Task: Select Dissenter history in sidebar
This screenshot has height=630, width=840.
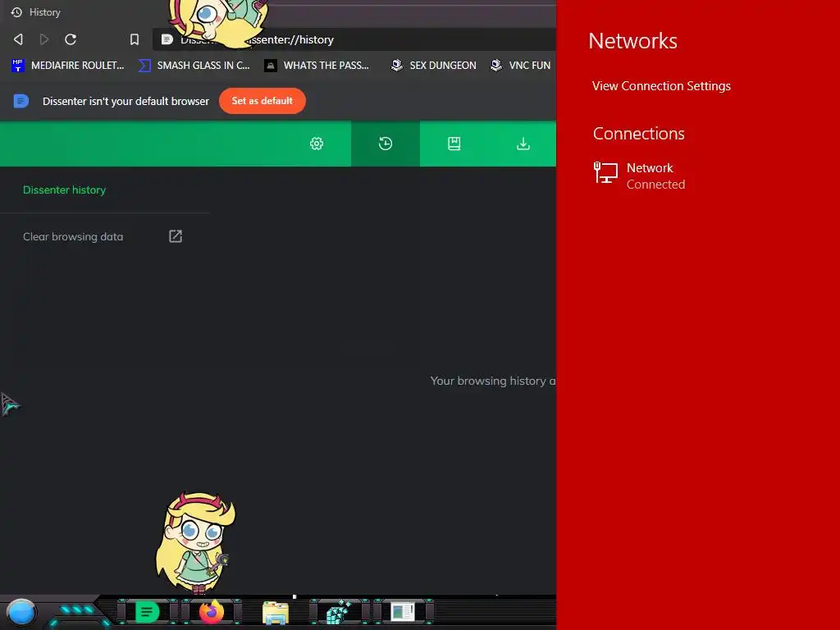Action: (x=64, y=189)
